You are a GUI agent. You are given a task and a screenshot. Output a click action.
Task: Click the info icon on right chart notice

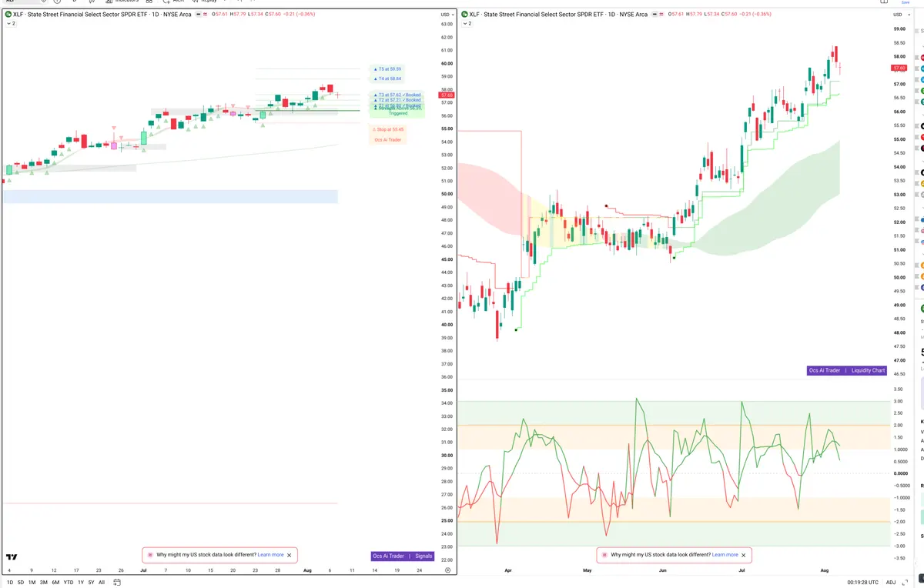point(604,555)
